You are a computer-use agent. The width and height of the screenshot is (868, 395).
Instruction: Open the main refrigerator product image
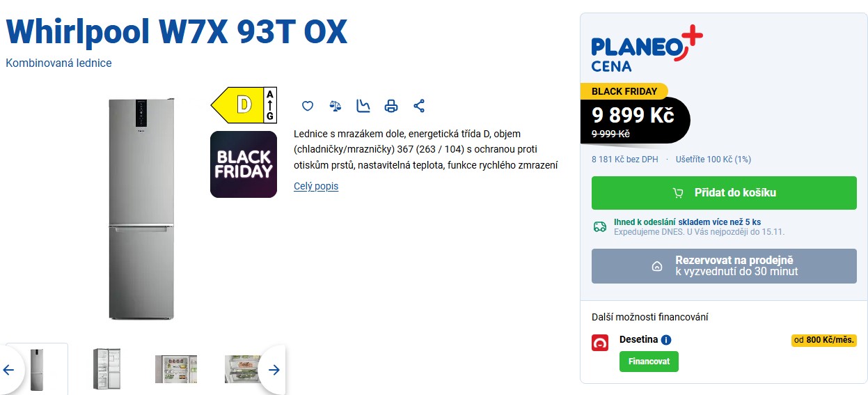(140, 209)
